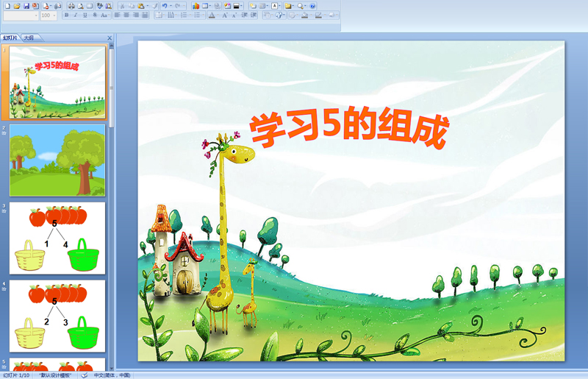Screen dimensions: 588x379
Task: Switch to the 幻灯片 slides tab
Action: point(10,38)
